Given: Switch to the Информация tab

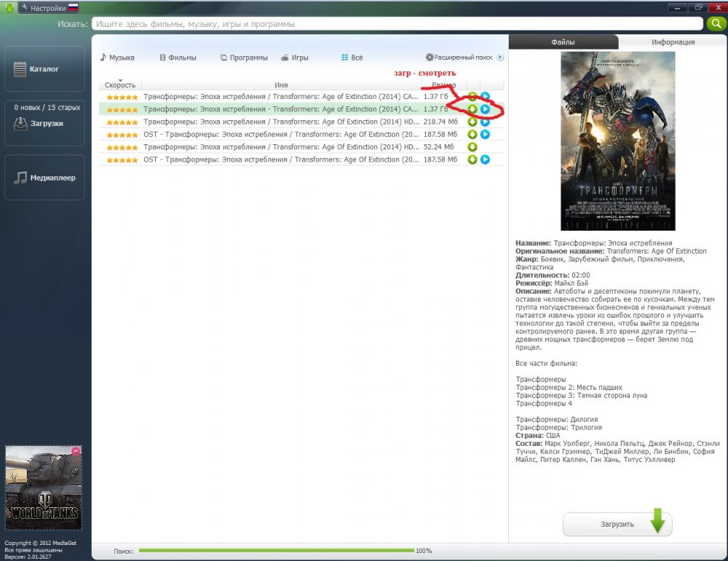Looking at the screenshot, I should pos(673,42).
